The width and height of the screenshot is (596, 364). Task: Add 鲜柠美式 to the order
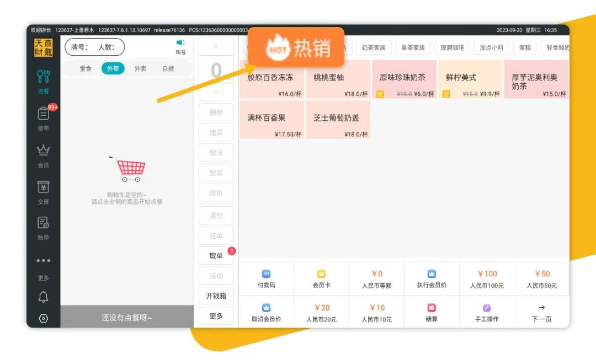pyautogui.click(x=470, y=79)
